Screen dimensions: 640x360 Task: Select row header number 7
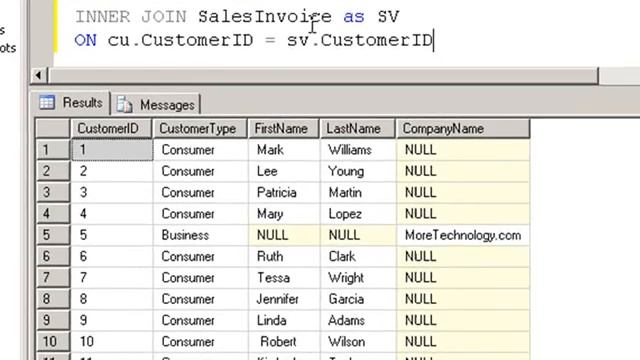pyautogui.click(x=53, y=278)
